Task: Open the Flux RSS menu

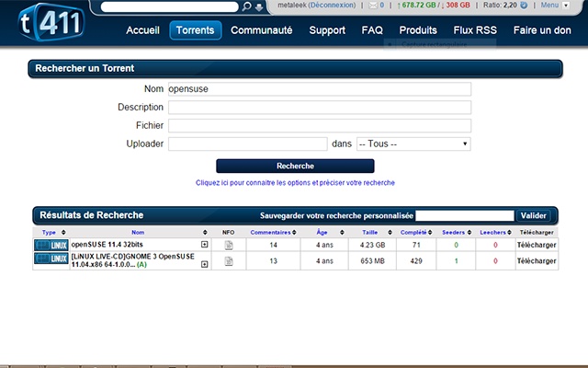Action: pos(475,30)
